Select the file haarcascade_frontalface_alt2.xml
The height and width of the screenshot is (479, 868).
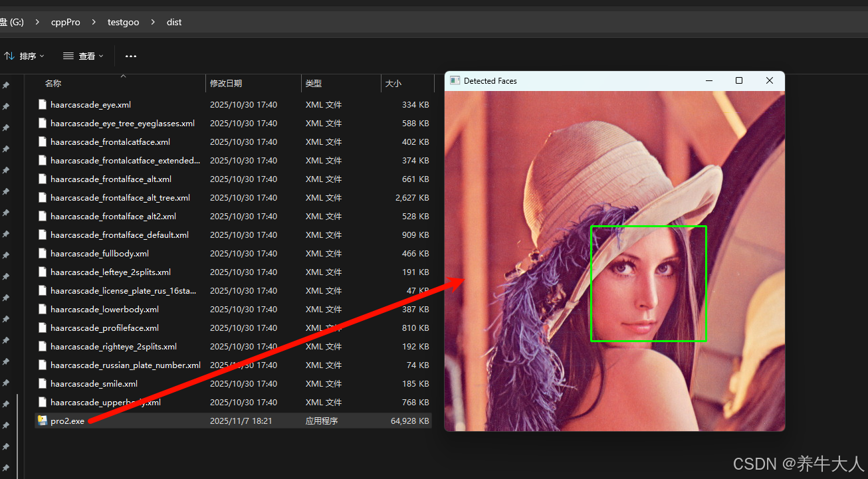tap(113, 217)
